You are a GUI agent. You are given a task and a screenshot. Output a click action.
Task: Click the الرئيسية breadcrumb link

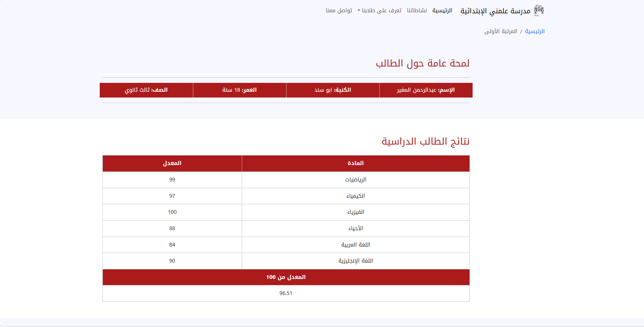pos(535,31)
